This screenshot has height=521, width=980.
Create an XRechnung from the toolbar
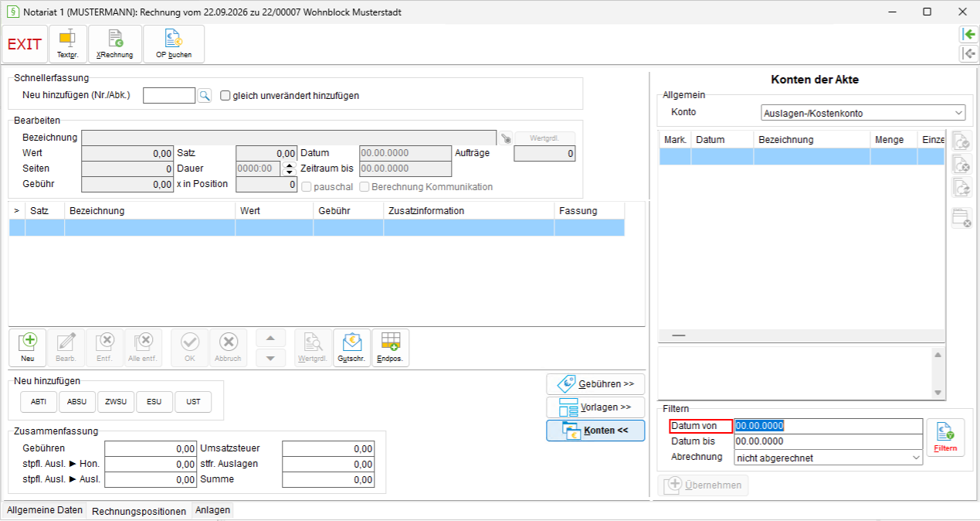click(x=115, y=44)
